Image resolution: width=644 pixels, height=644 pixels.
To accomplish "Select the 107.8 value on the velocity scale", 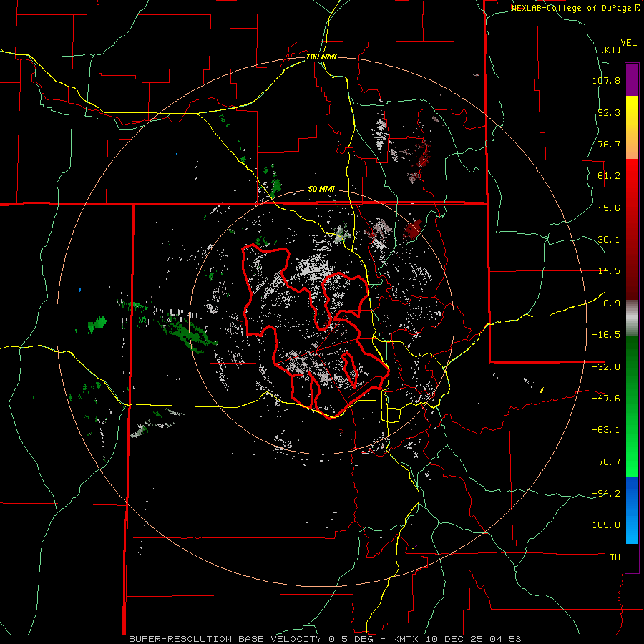I will coord(606,80).
